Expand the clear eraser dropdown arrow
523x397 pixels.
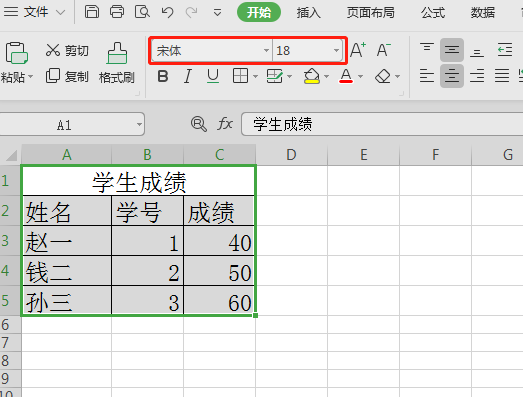(397, 77)
